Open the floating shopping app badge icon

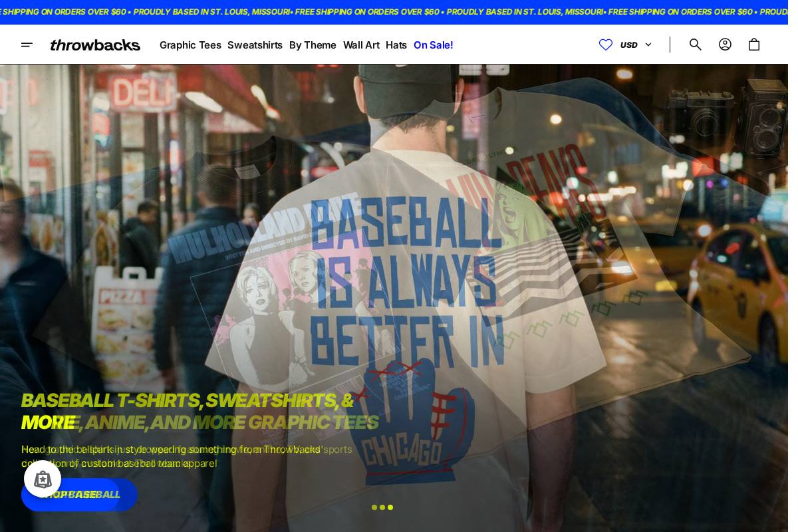click(43, 479)
